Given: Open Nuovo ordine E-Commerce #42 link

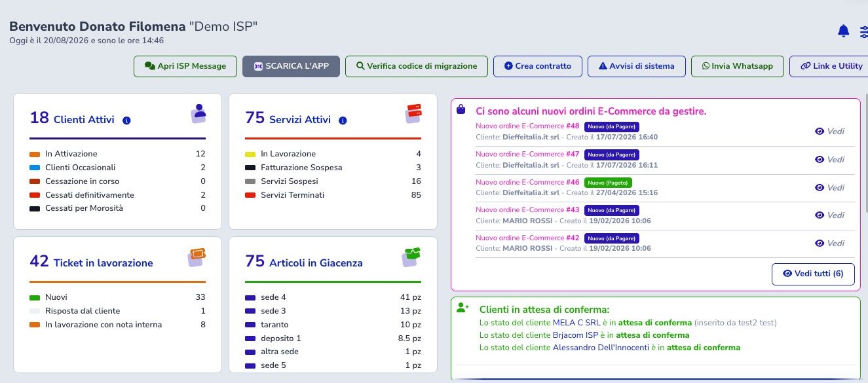Looking at the screenshot, I should (527, 238).
